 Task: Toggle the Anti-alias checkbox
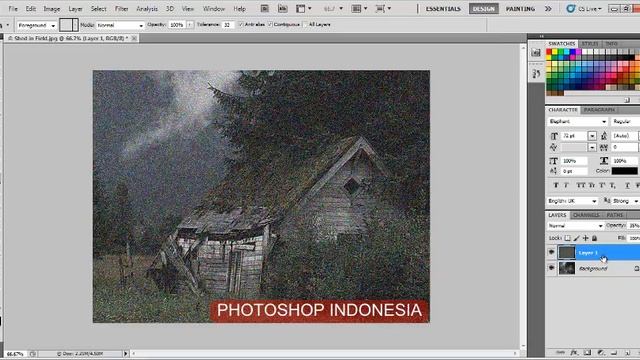241,24
